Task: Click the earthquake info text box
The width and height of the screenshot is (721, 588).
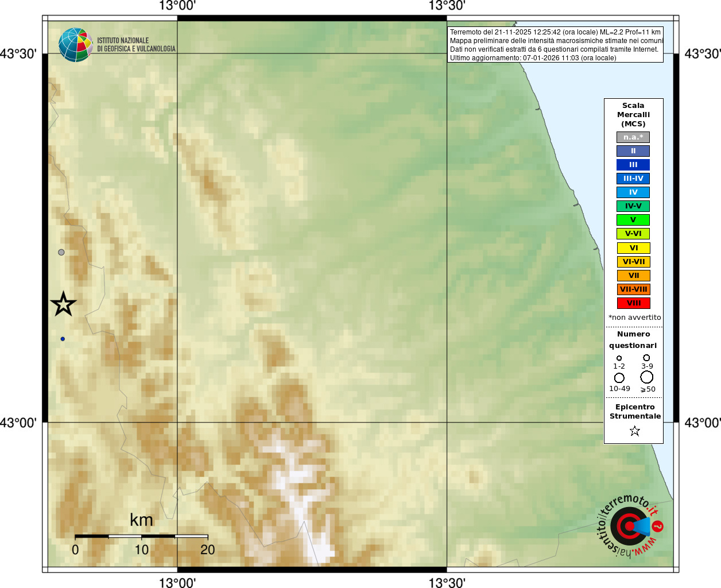Action: (x=555, y=45)
